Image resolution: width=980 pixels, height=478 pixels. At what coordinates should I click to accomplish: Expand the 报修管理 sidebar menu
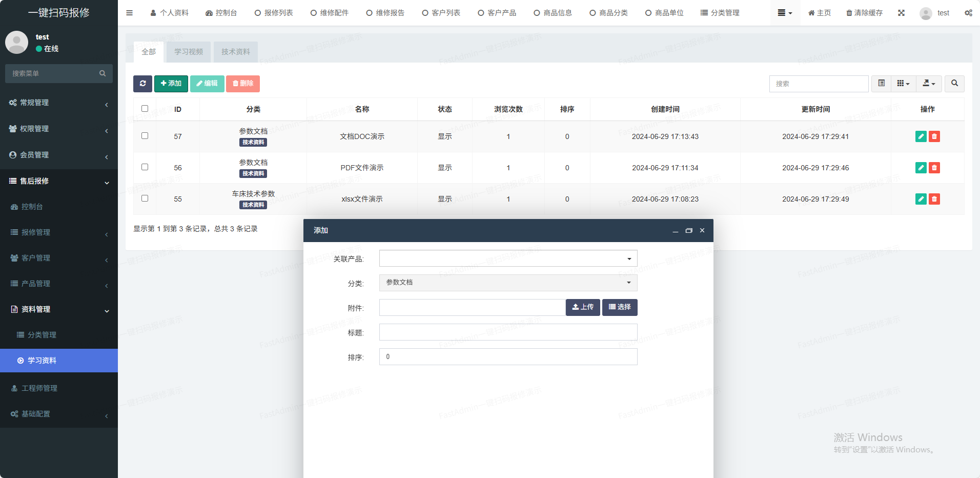pos(36,232)
